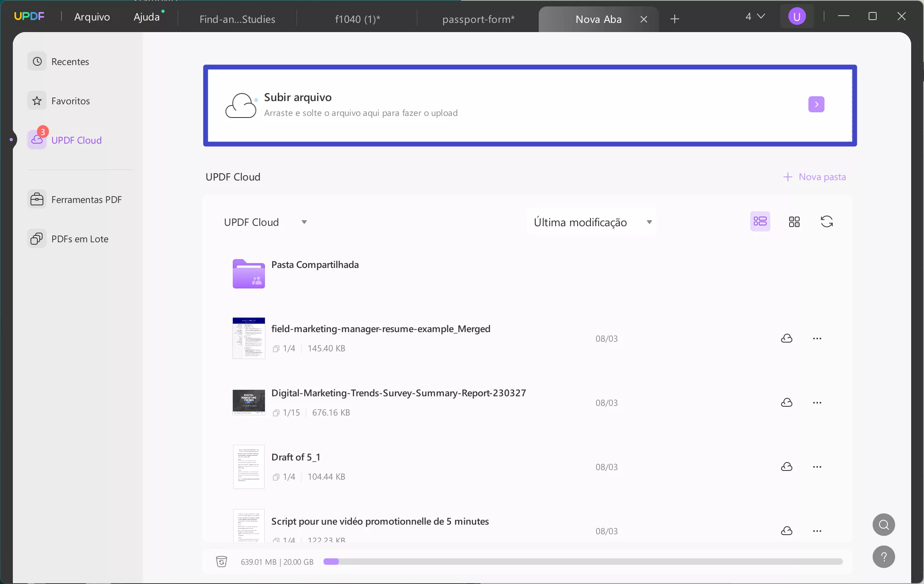This screenshot has width=924, height=584.
Task: Open the user account avatar
Action: [797, 16]
